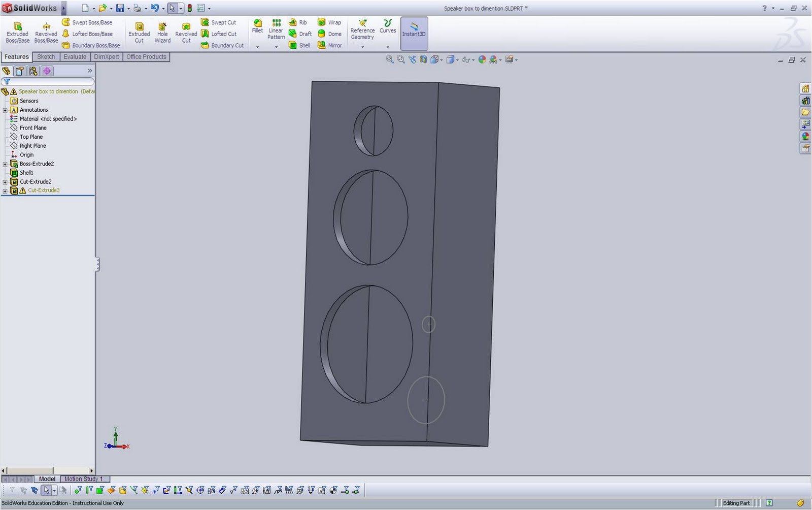Choose the Lofted Cut tool
This screenshot has width=812, height=510.
219,34
